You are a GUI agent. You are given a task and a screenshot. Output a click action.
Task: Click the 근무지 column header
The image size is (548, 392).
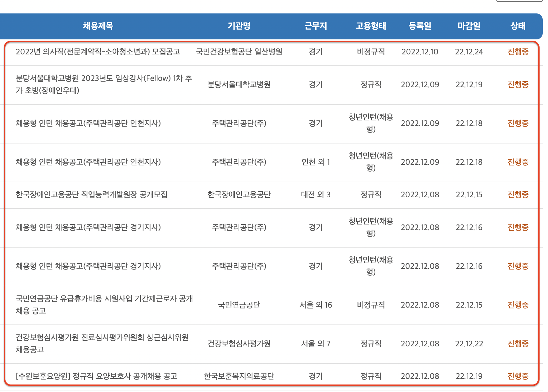(316, 26)
